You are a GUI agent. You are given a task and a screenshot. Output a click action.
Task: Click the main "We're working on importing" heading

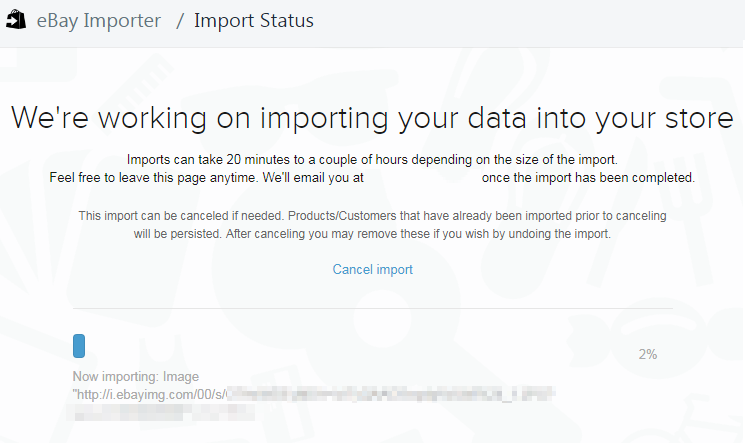point(372,118)
